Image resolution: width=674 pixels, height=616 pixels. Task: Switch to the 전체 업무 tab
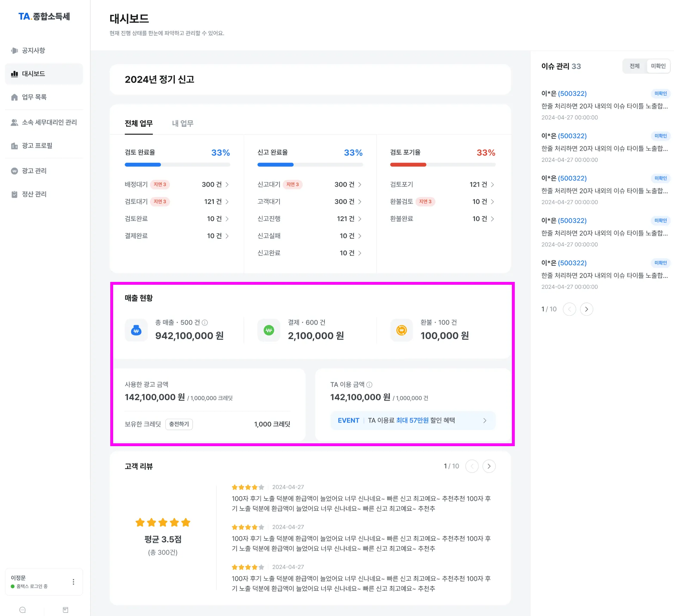tap(139, 123)
